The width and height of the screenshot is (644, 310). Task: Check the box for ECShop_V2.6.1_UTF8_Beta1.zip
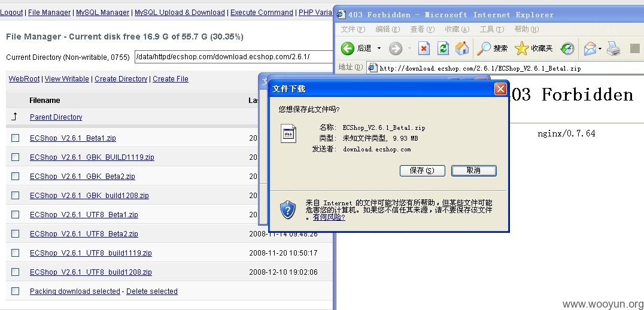click(x=15, y=214)
